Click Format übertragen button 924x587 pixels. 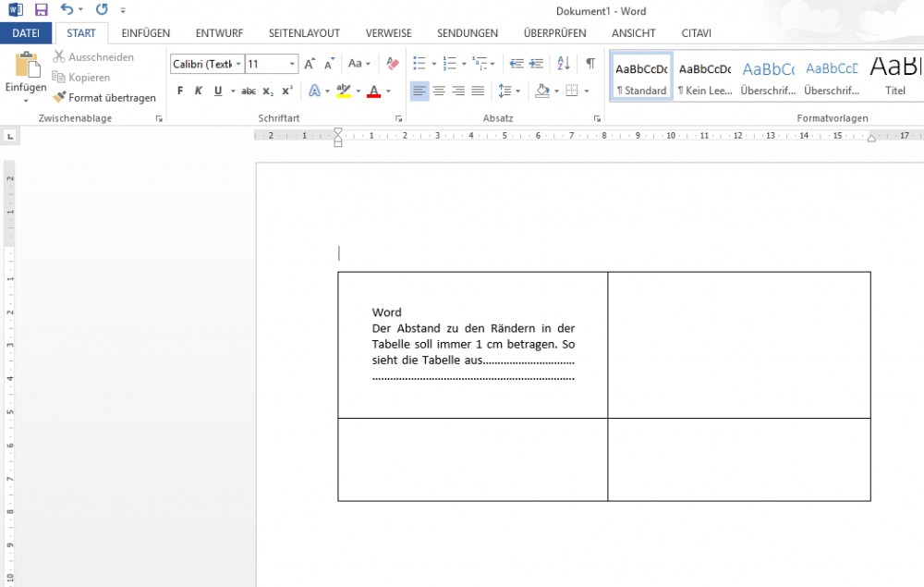click(104, 97)
